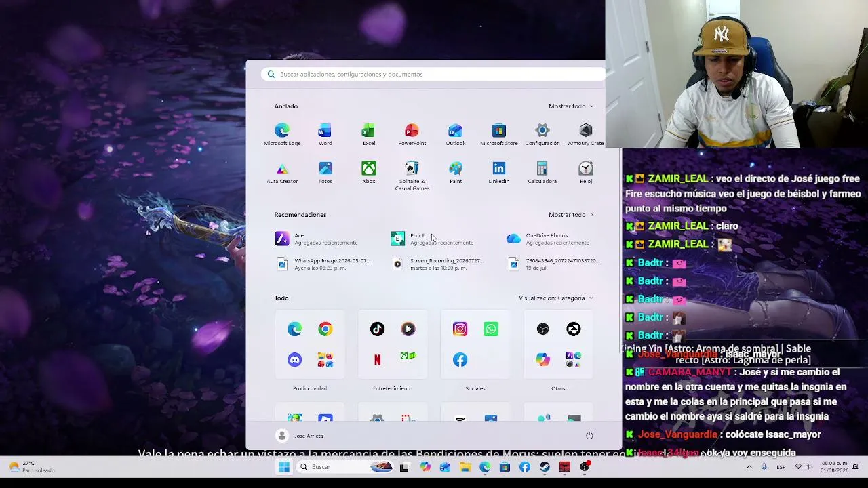This screenshot has width=868, height=488.
Task: Click the power button in Start menu
Action: (x=589, y=436)
